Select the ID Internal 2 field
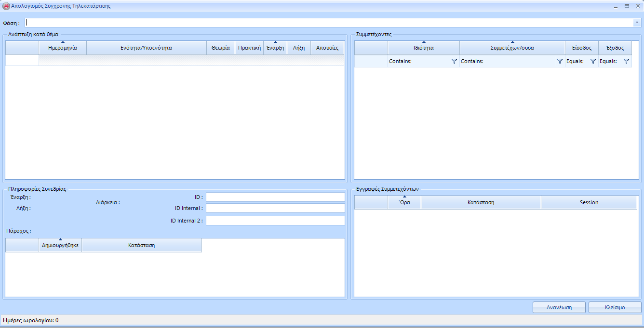 click(275, 221)
